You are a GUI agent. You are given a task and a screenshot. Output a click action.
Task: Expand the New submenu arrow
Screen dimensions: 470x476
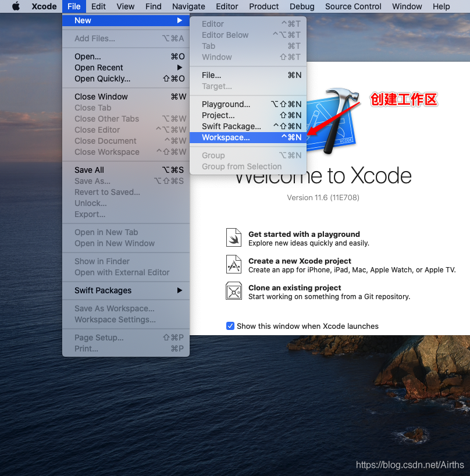tap(180, 20)
